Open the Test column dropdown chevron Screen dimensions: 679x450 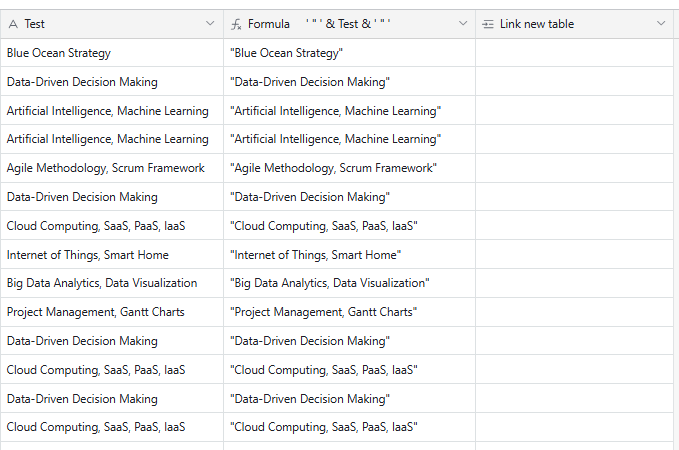point(210,23)
